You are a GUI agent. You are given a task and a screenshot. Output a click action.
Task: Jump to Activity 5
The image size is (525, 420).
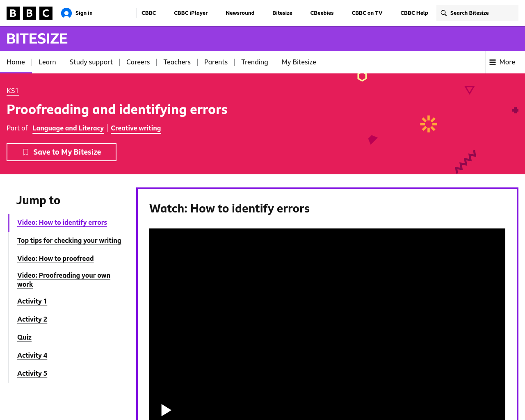click(x=32, y=373)
